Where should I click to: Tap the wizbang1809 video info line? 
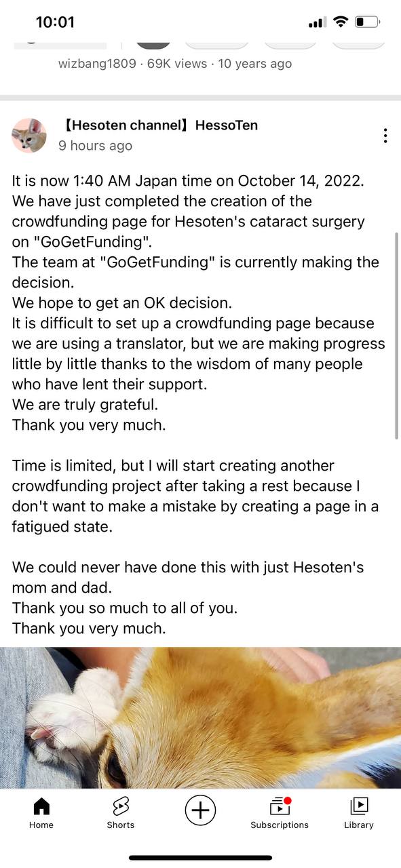(x=175, y=64)
